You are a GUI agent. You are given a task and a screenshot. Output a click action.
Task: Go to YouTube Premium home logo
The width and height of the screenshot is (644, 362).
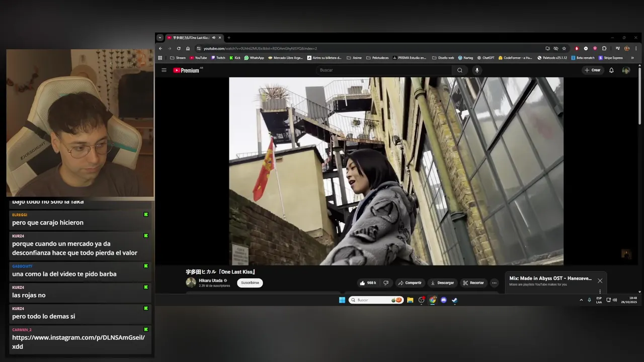pos(187,70)
